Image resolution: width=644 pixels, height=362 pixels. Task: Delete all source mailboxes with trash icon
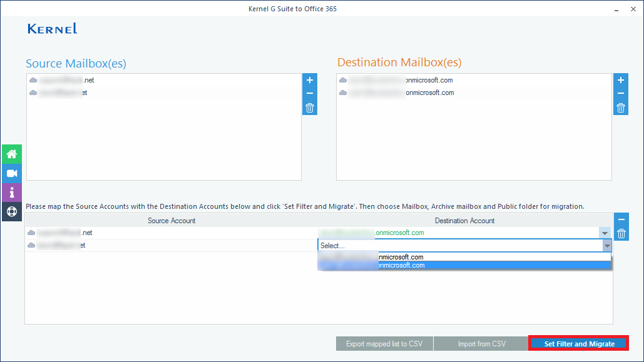[310, 108]
